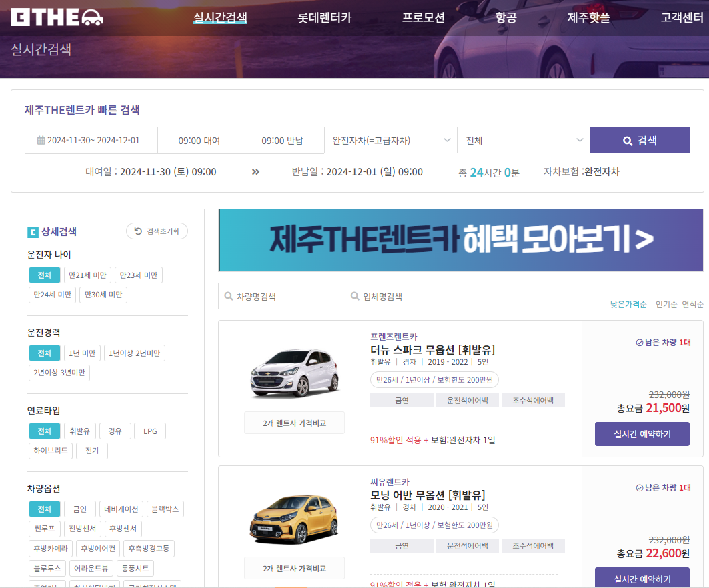Viewport: 709px width, 588px height.
Task: Toggle the 후방카메라 option filter
Action: (51, 548)
